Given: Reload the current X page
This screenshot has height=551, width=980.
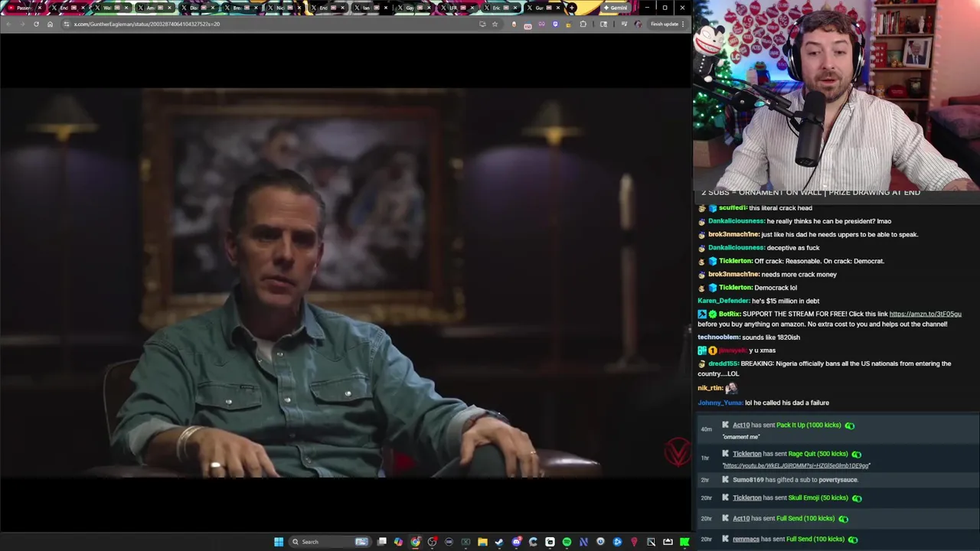Looking at the screenshot, I should 36,24.
